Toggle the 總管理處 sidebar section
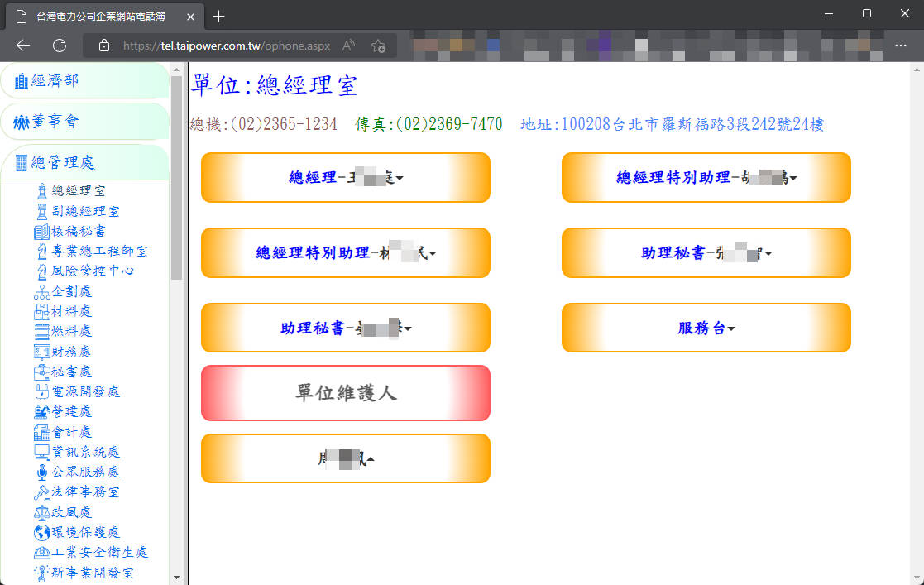The image size is (924, 585). (85, 163)
